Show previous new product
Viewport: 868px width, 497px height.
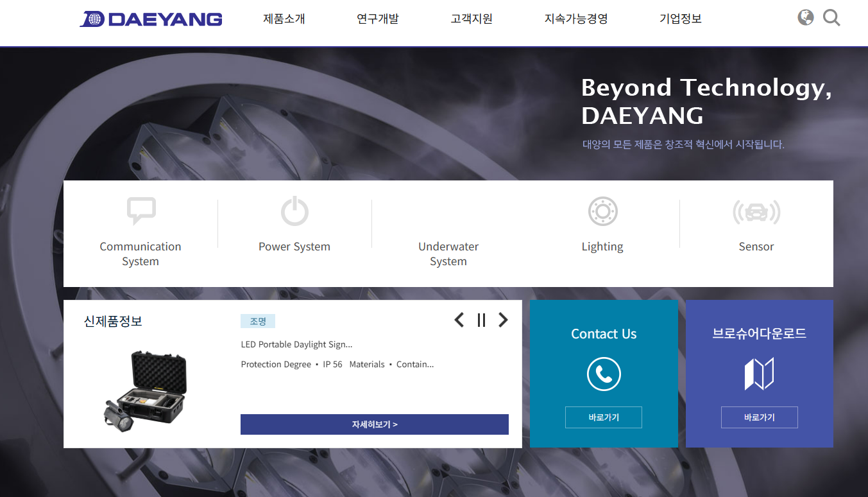[x=459, y=320]
